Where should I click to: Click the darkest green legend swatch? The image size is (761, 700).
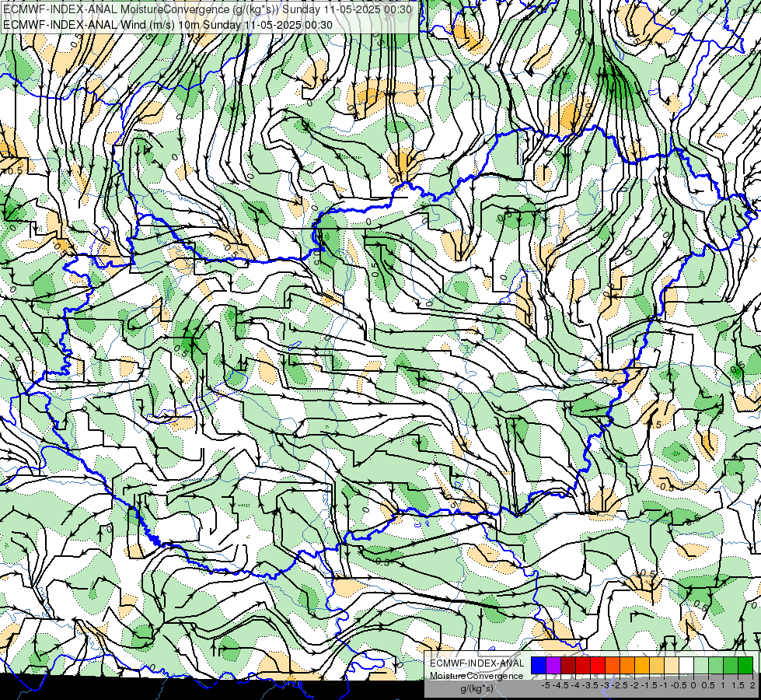coord(745,665)
